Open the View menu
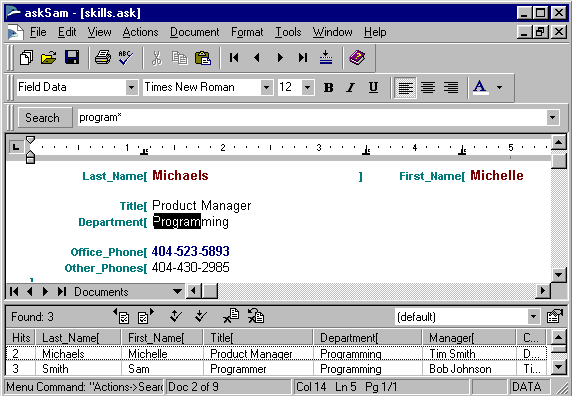This screenshot has height=396, width=572. click(99, 32)
